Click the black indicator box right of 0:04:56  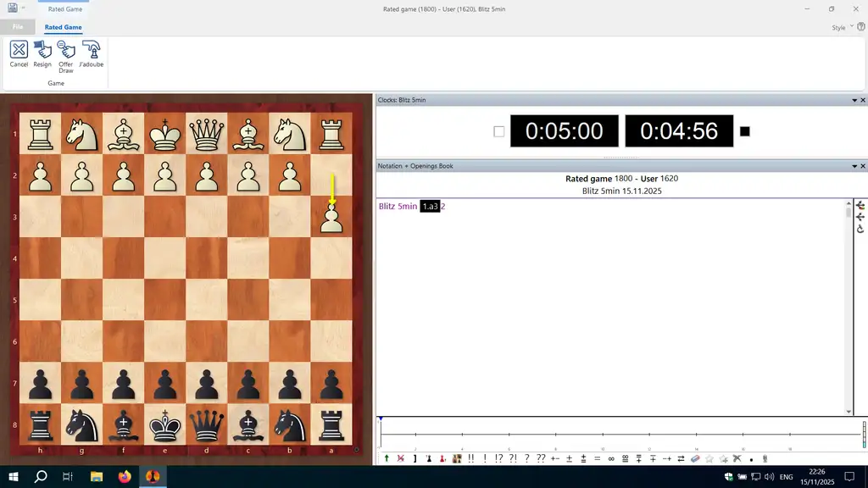point(744,131)
